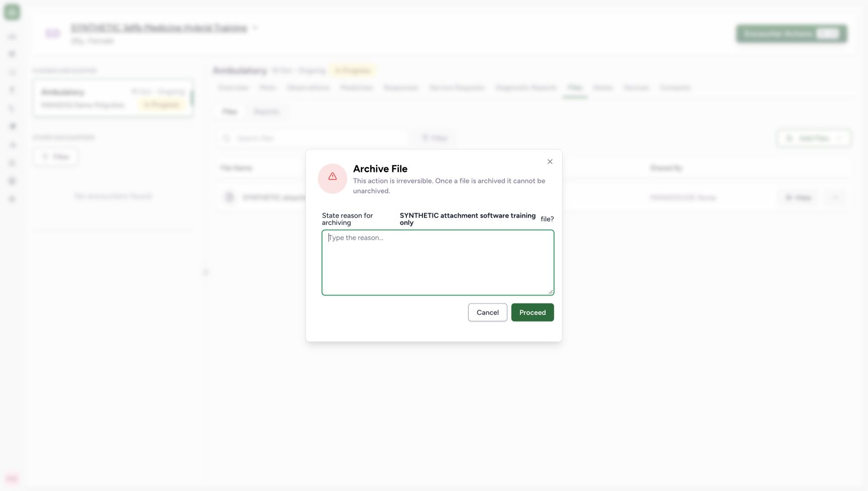Click the 'This action is irreversible' warning text
Image resolution: width=868 pixels, height=491 pixels.
point(449,185)
